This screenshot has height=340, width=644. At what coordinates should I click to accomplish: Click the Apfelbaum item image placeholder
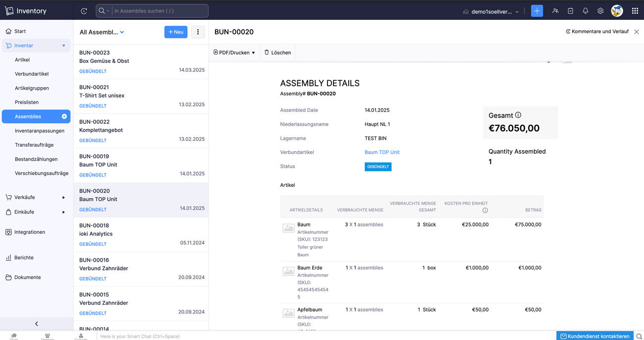tap(288, 313)
